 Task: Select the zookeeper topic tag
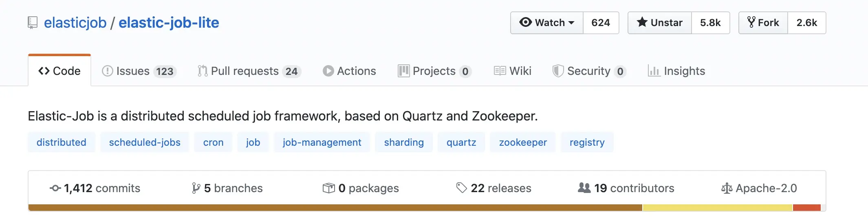pyautogui.click(x=523, y=142)
